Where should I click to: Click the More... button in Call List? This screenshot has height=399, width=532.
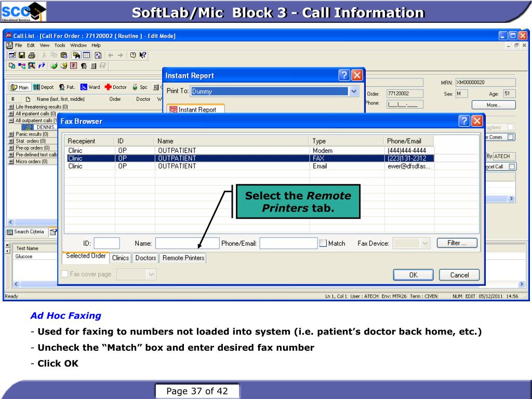(494, 105)
